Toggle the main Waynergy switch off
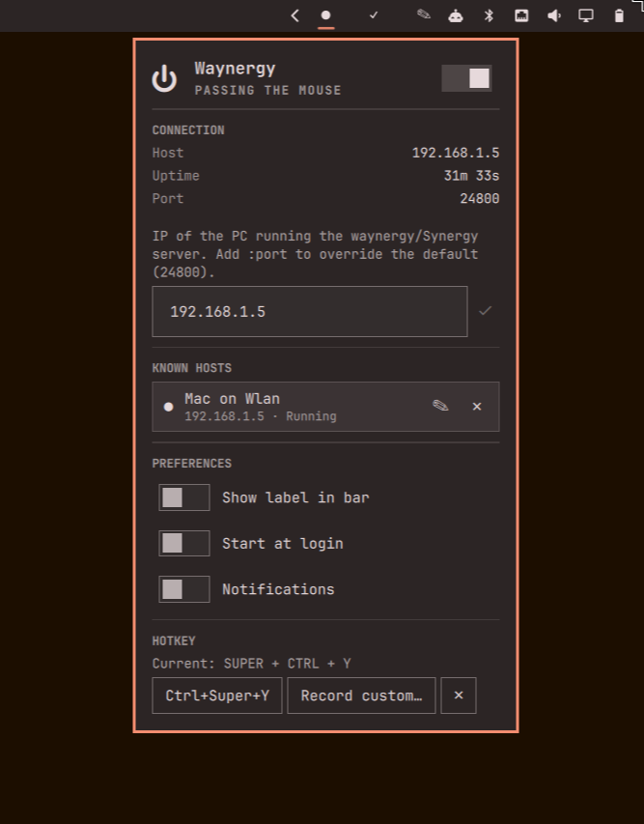 point(466,78)
